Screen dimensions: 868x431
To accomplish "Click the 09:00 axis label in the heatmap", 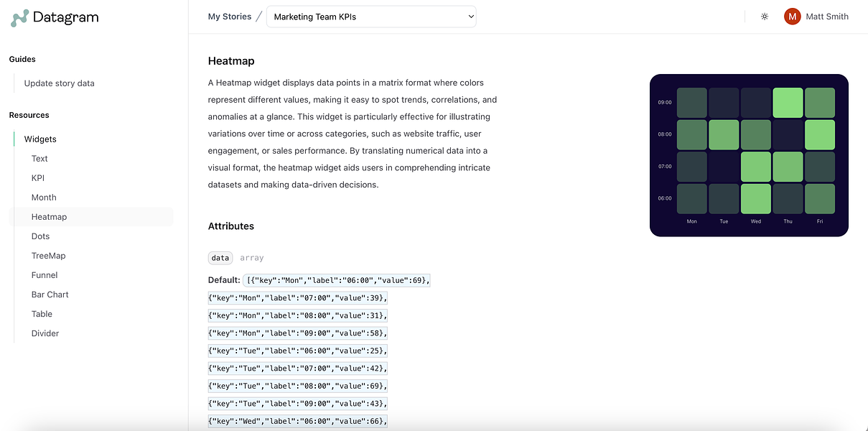I will (665, 103).
